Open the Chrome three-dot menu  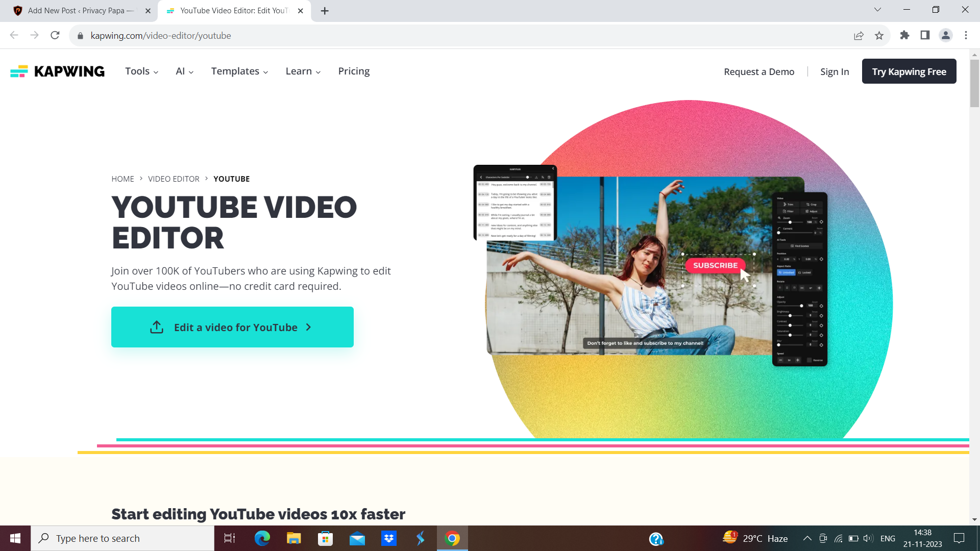966,35
